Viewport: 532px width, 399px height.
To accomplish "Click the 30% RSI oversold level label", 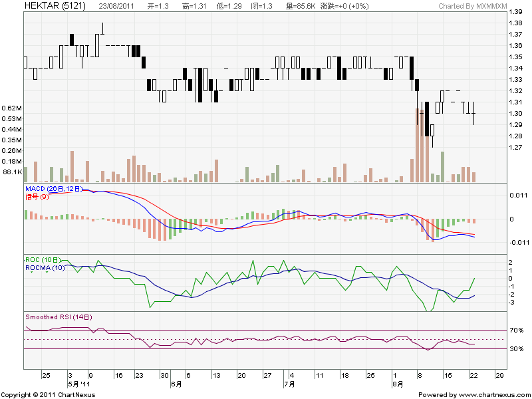I will tap(516, 348).
